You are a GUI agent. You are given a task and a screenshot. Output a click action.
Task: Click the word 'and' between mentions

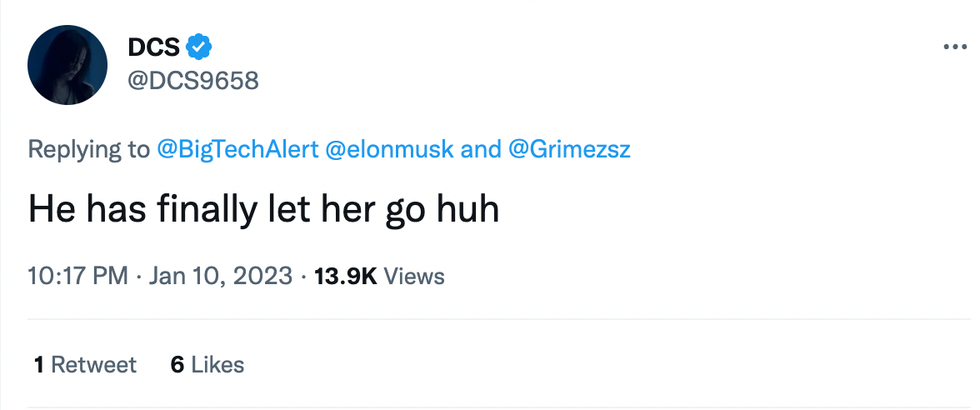(x=481, y=149)
